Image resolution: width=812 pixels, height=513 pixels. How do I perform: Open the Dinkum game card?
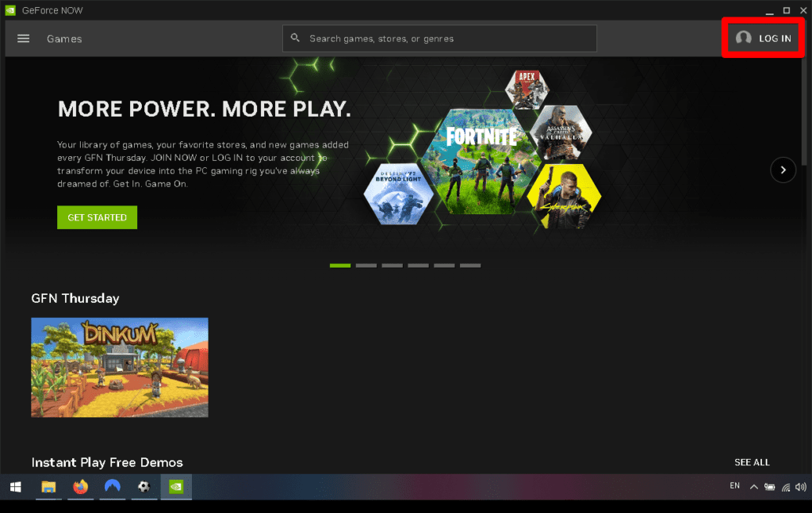click(x=120, y=368)
